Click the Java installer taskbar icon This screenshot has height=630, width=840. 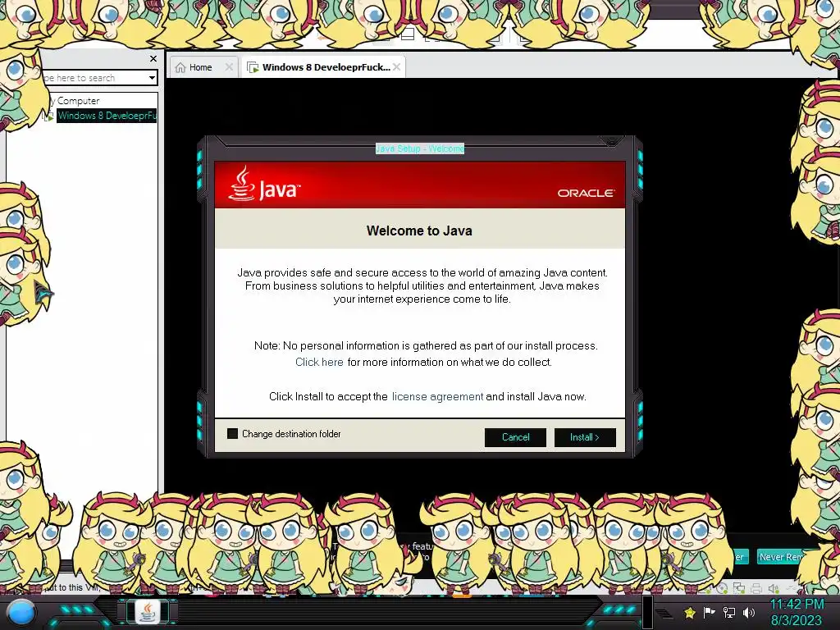click(148, 612)
